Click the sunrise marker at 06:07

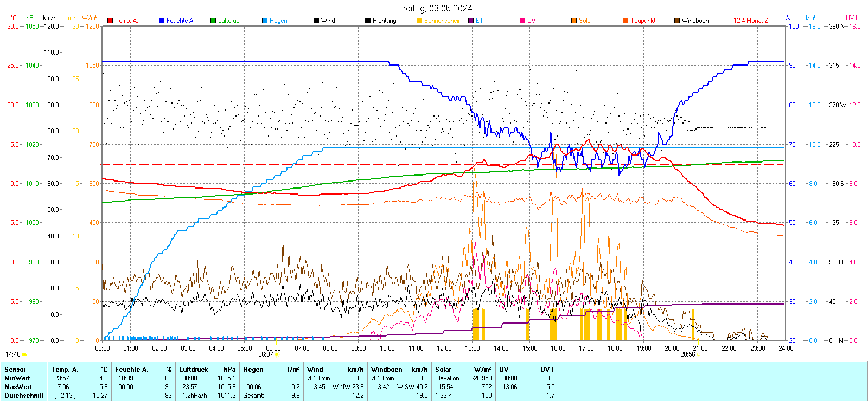[277, 354]
